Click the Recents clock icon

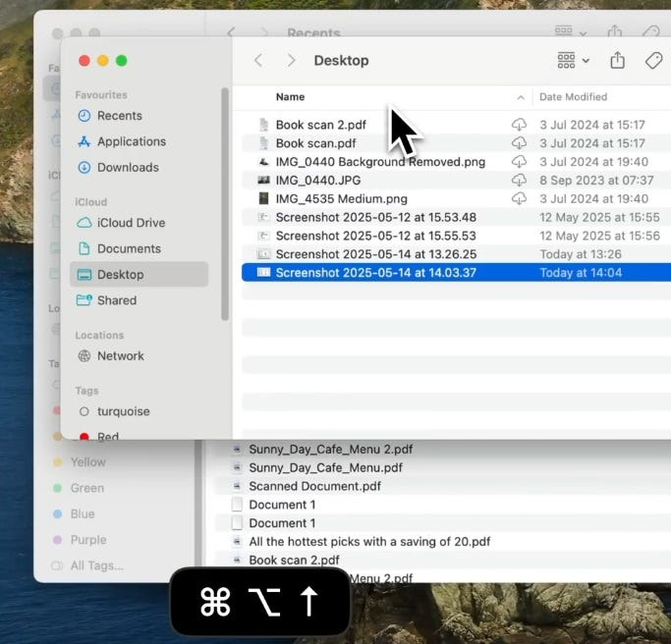pos(84,116)
